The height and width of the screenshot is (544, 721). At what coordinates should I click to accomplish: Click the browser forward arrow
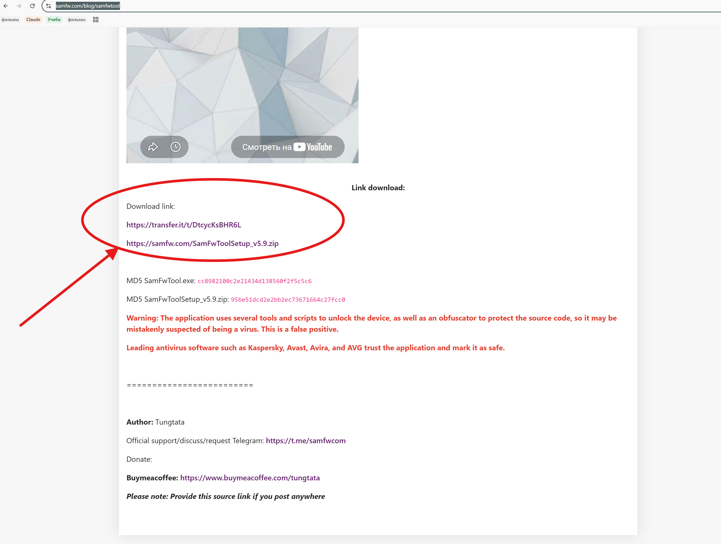pyautogui.click(x=19, y=6)
